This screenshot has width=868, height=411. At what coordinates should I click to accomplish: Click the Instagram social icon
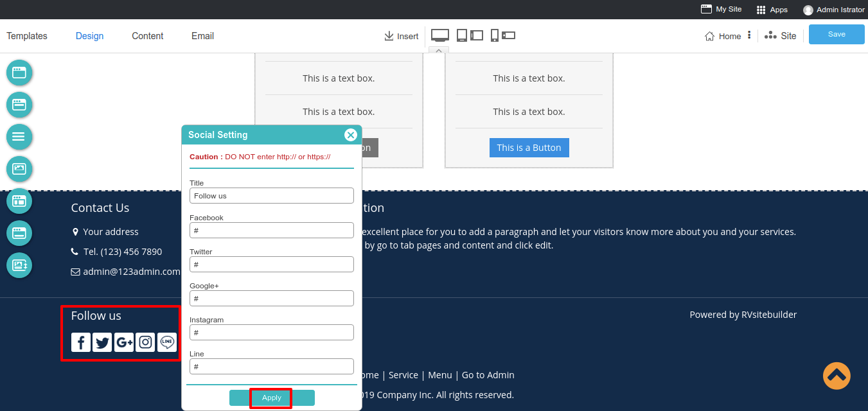(145, 342)
